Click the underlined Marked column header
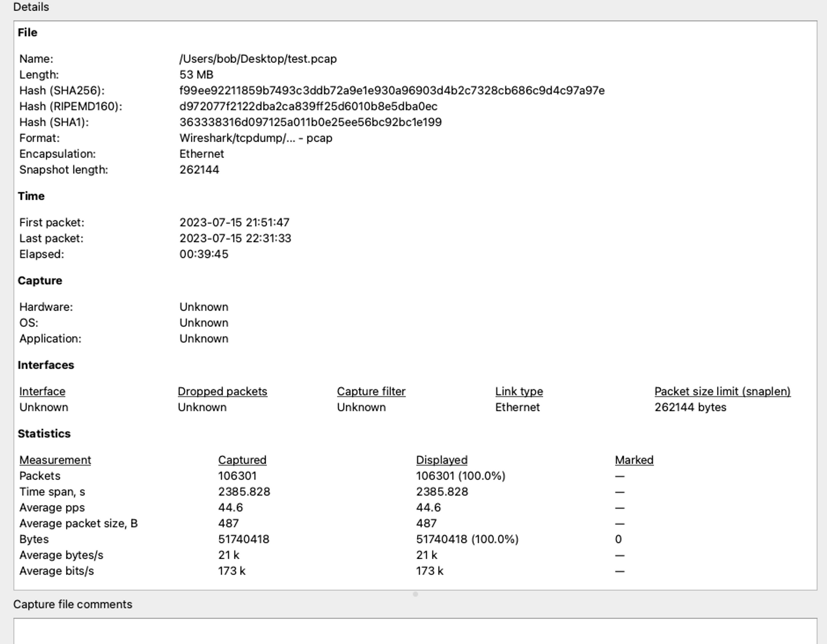 click(634, 460)
